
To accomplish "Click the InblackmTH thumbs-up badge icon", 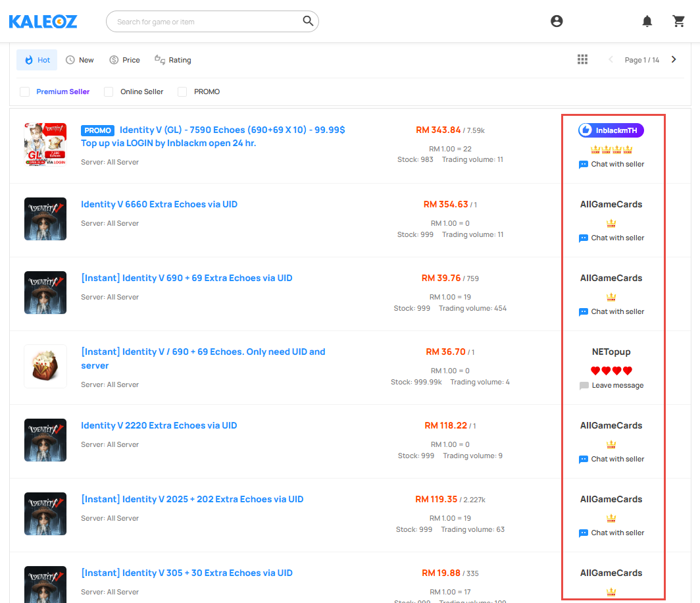I will 586,130.
